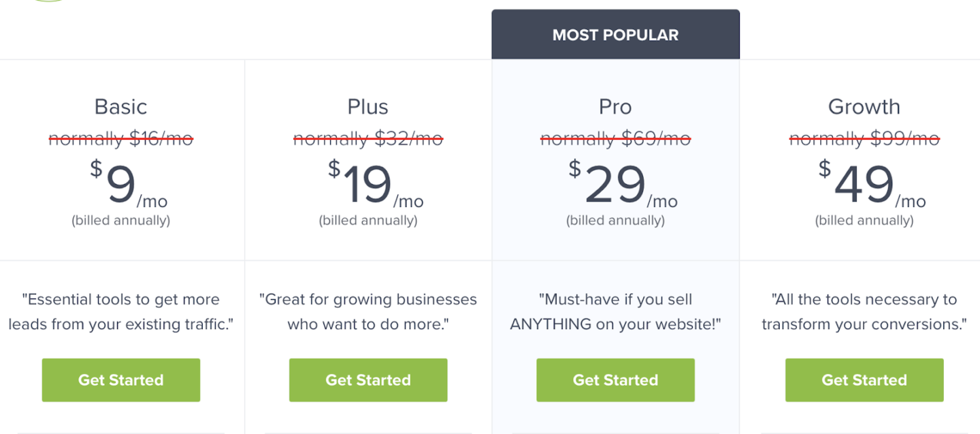The image size is (980, 434).
Task: Click the Pro plan quote about selling ANYTHING
Action: 615,311
